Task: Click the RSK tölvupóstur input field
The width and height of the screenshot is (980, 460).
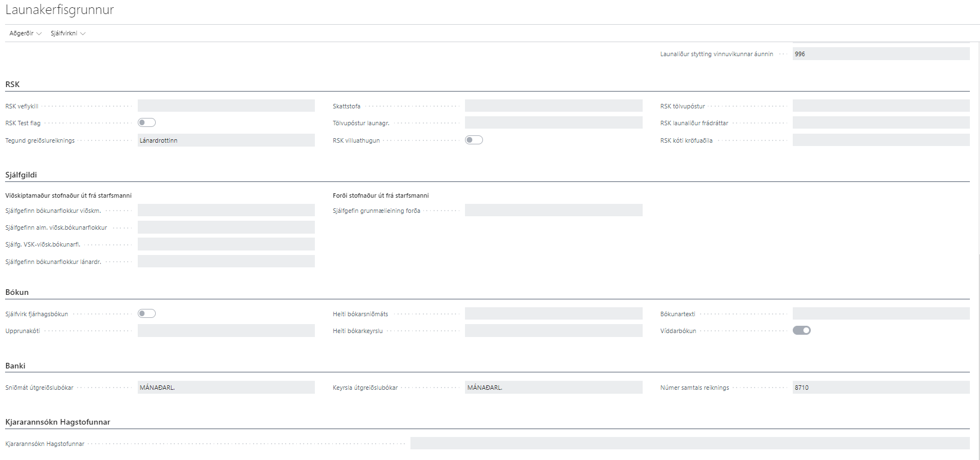Action: click(x=880, y=106)
